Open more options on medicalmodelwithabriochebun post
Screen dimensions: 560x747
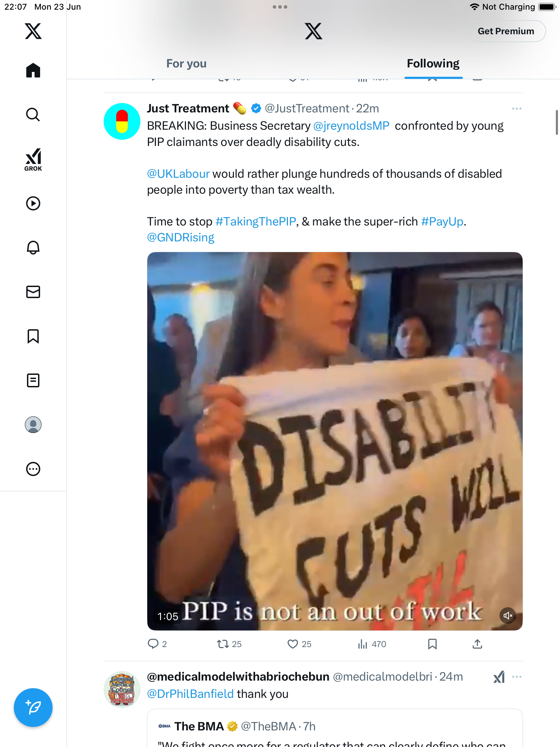517,677
